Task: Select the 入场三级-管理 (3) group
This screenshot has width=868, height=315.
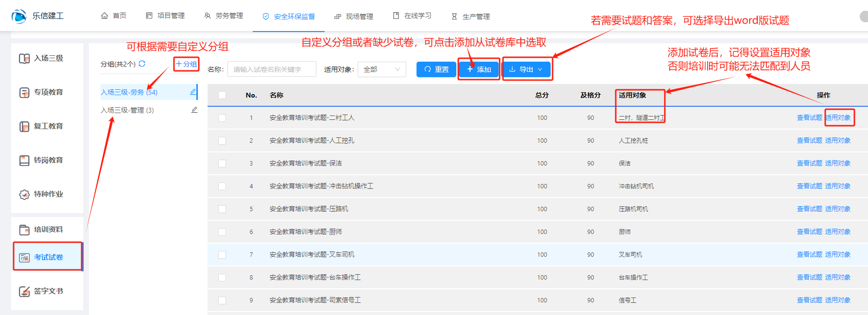Action: point(127,110)
